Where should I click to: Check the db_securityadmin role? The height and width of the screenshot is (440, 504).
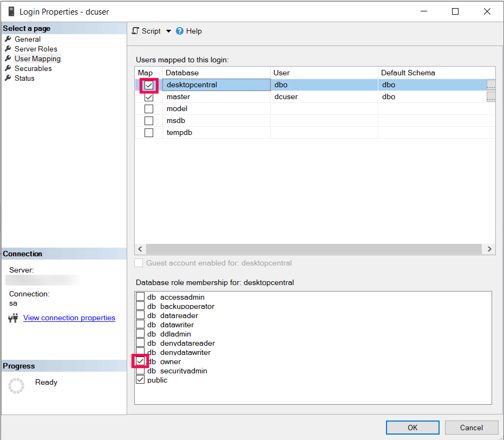[140, 371]
